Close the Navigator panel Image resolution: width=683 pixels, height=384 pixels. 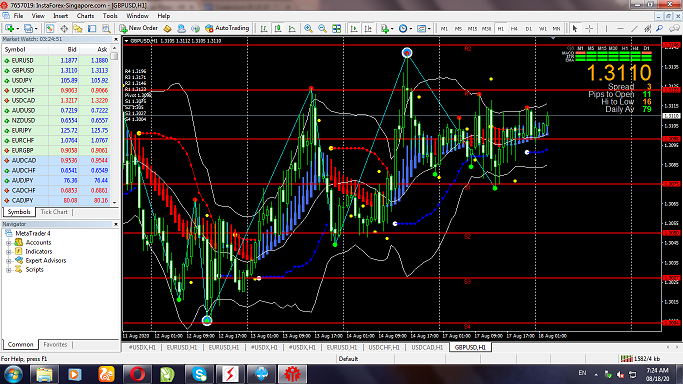116,224
